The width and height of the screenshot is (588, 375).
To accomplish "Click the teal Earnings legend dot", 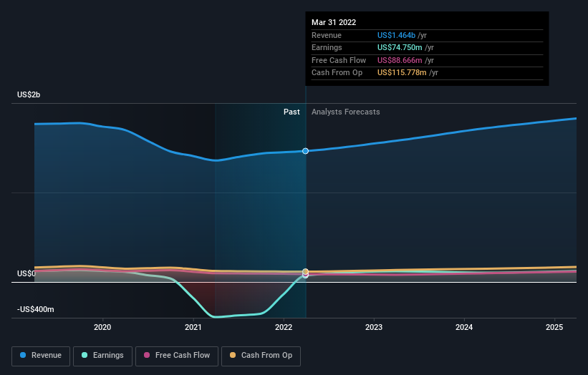I will click(85, 355).
